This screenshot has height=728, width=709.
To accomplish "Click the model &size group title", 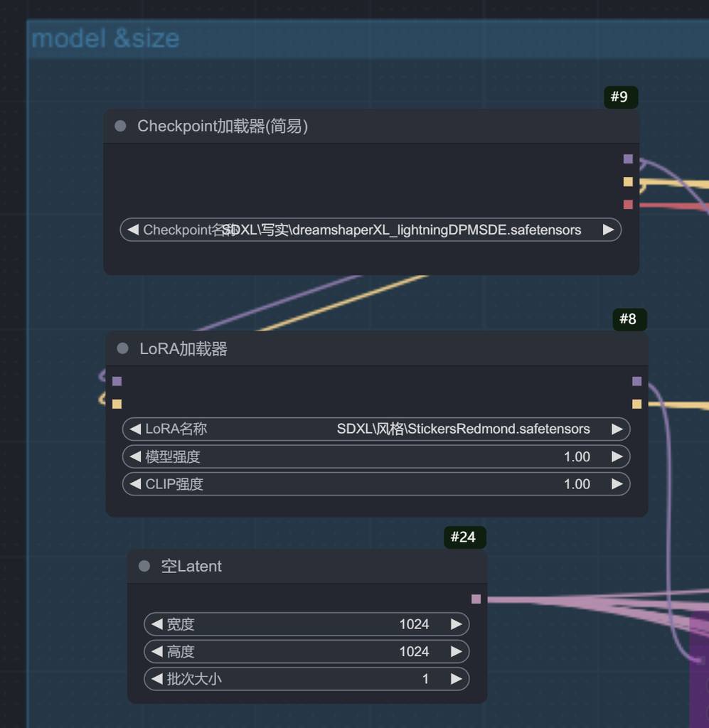I will pos(105,38).
